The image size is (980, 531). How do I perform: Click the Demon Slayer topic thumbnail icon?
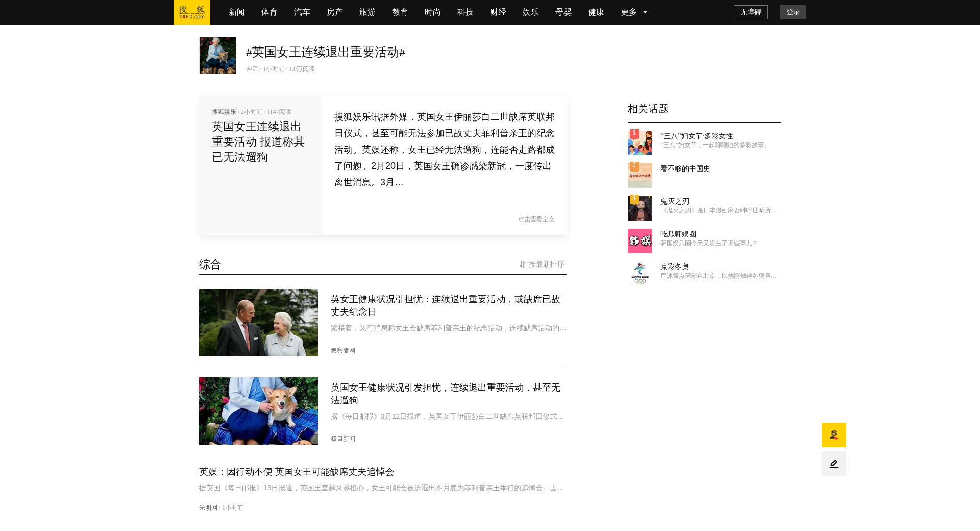640,208
